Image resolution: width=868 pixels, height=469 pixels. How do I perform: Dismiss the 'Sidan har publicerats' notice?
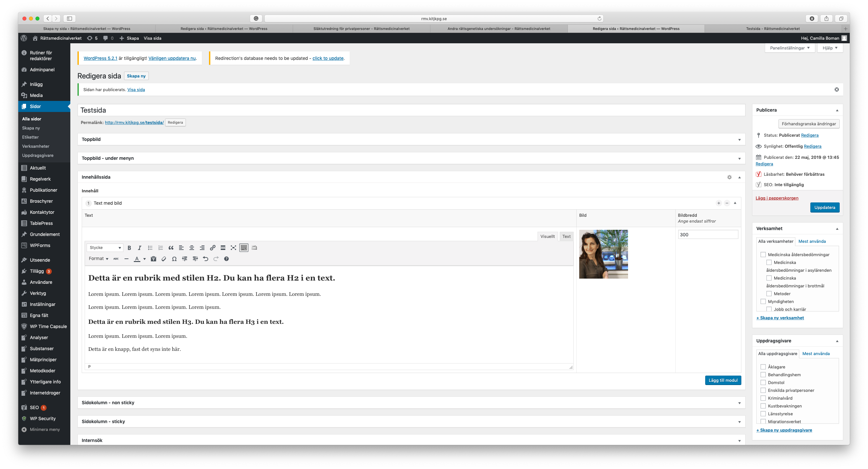pyautogui.click(x=837, y=90)
